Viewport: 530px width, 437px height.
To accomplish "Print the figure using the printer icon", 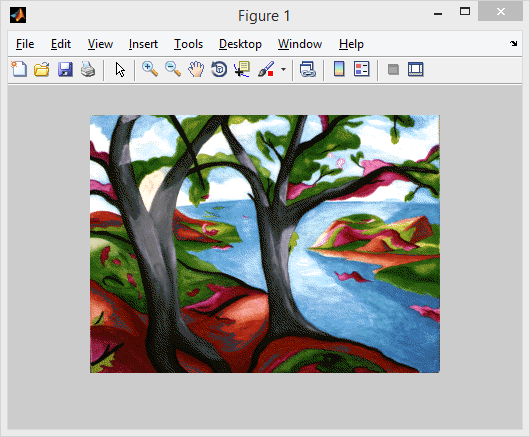I will (x=88, y=69).
